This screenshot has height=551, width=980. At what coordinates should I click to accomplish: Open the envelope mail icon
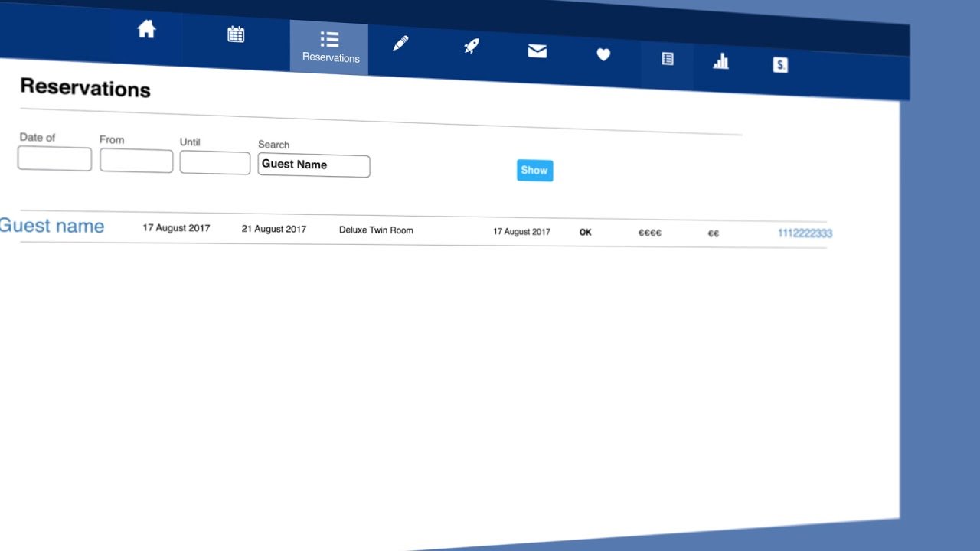(537, 51)
